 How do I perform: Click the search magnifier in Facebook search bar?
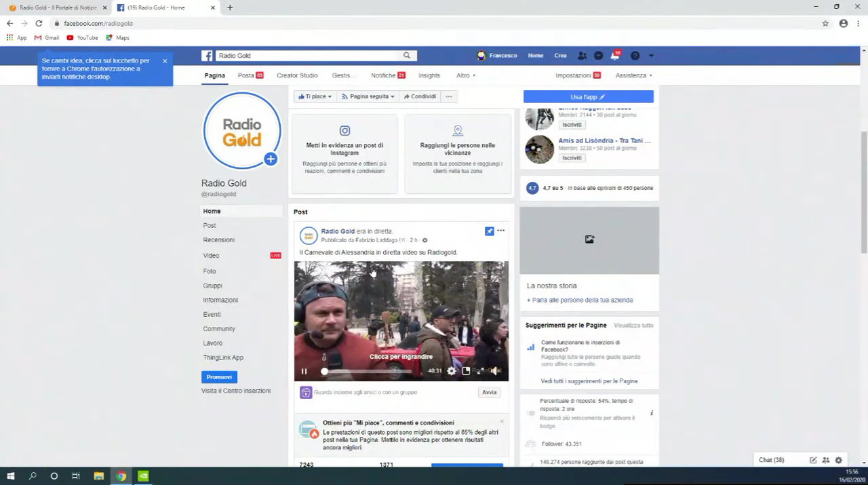point(407,56)
